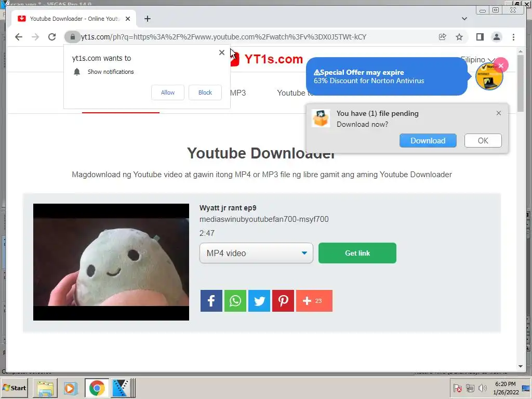Click the Youtube Downloader heading
The height and width of the screenshot is (399, 532).
(x=261, y=153)
